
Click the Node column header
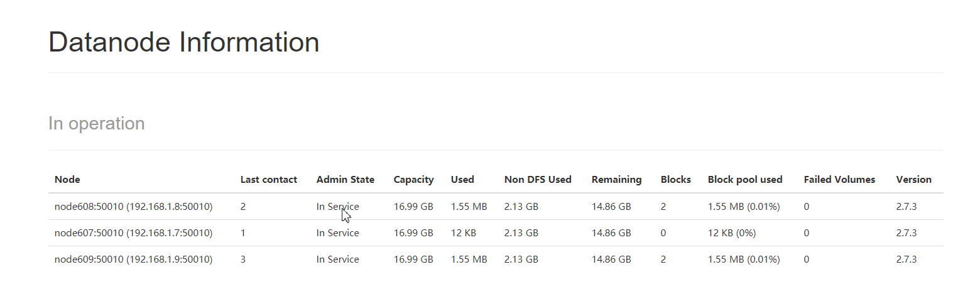(x=67, y=180)
